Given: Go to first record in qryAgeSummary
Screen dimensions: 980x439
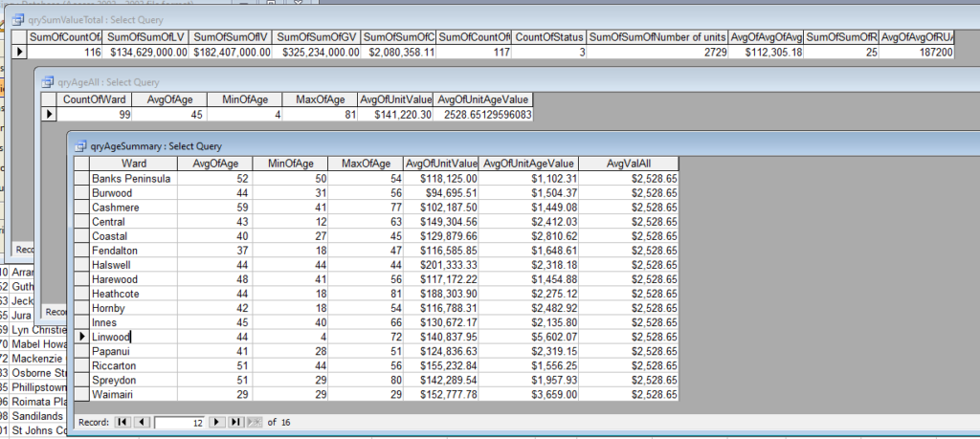Looking at the screenshot, I should pos(122,422).
